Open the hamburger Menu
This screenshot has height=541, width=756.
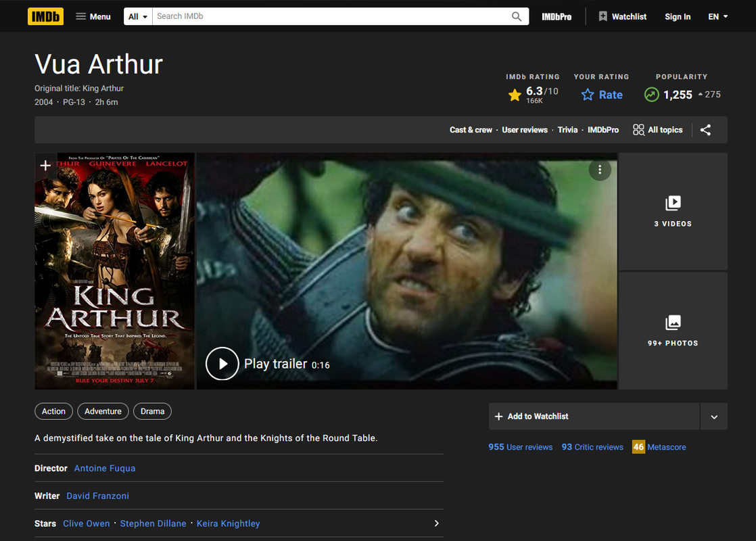(93, 16)
